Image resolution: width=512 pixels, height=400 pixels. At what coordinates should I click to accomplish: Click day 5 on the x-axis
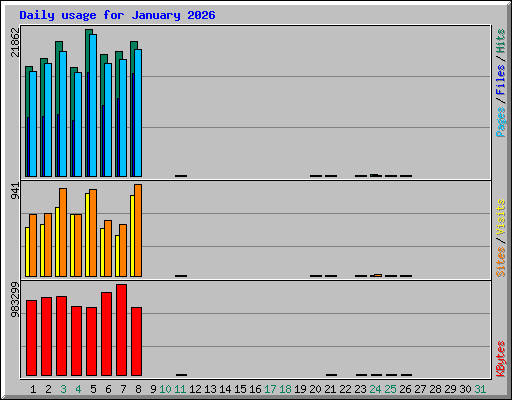93,389
